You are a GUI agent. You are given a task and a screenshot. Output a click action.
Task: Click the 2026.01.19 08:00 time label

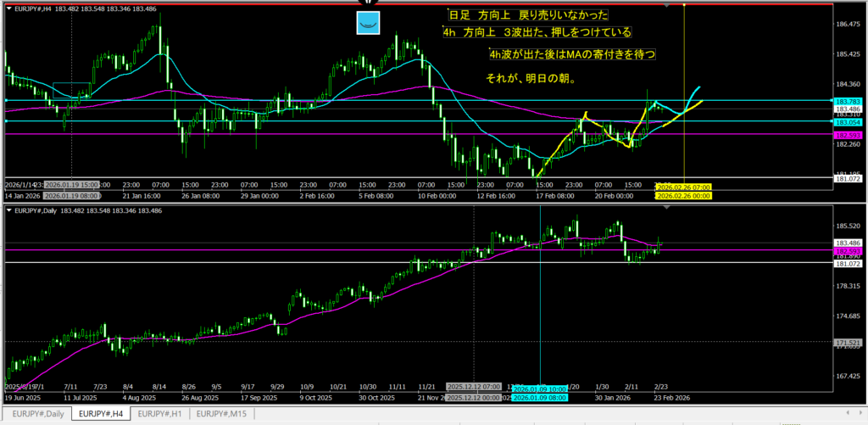coord(71,195)
